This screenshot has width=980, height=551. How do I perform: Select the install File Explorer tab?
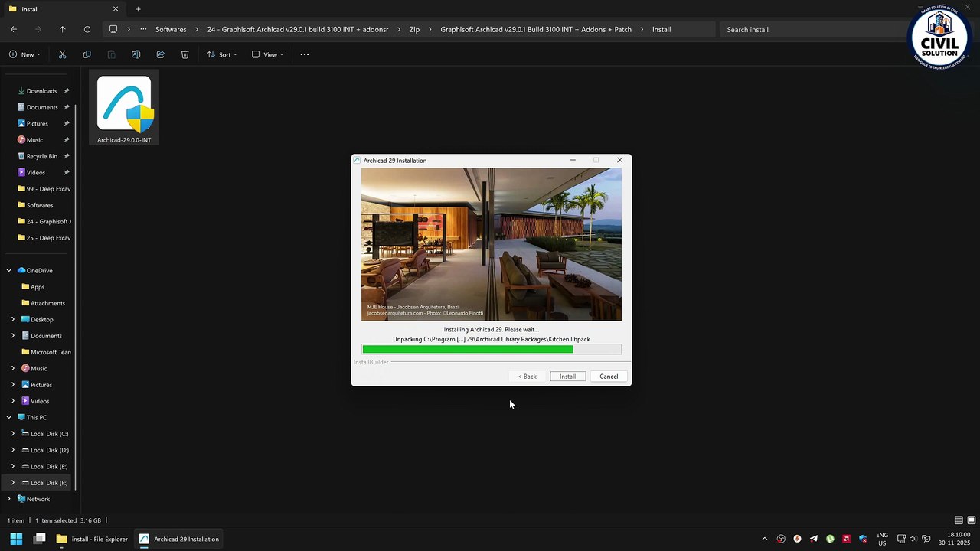pyautogui.click(x=63, y=9)
